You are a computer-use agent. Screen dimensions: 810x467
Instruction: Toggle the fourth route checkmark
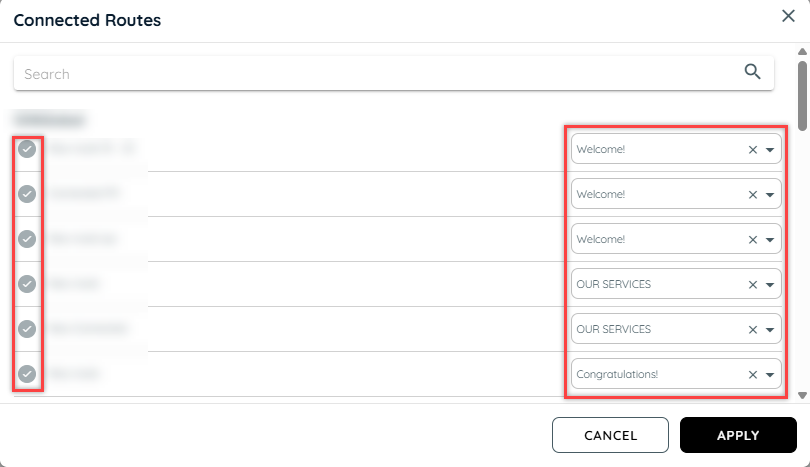coord(27,284)
